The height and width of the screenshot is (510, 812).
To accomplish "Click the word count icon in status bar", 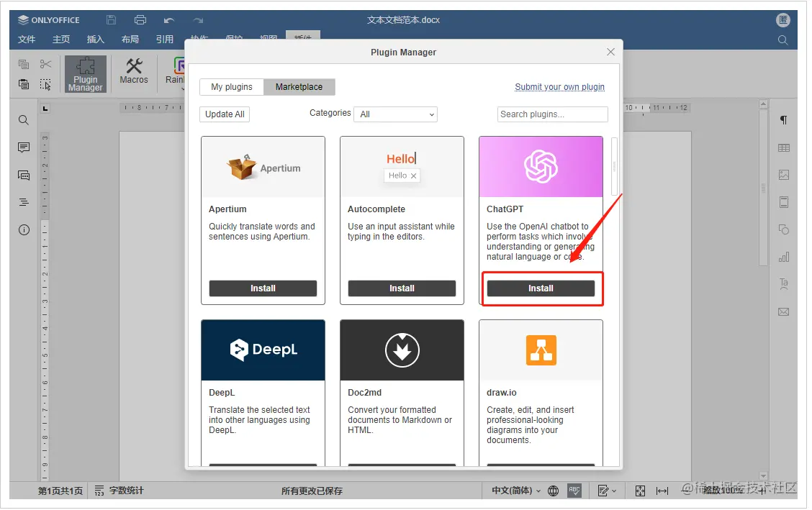I will [99, 491].
